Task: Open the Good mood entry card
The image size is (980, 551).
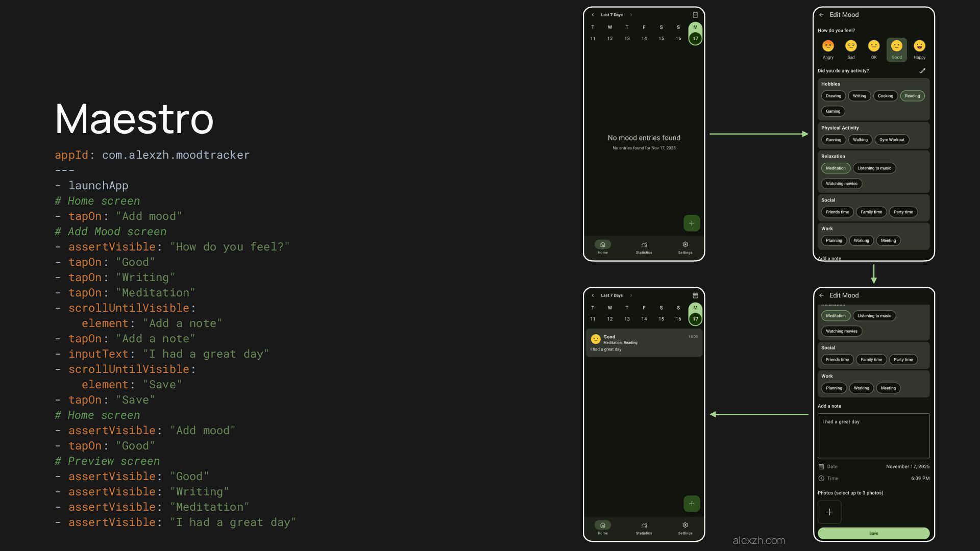Action: (644, 343)
